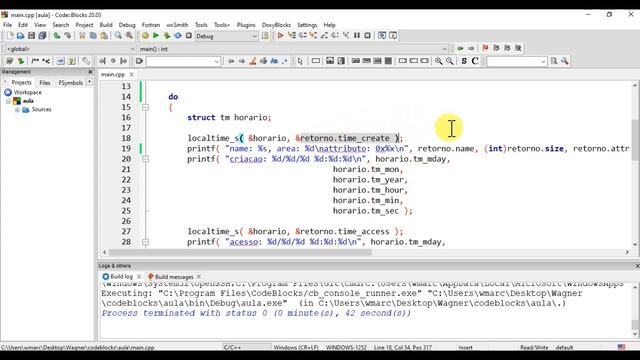Image resolution: width=640 pixels, height=360 pixels.
Task: Open the File menu
Action: pyautogui.click(x=7, y=25)
